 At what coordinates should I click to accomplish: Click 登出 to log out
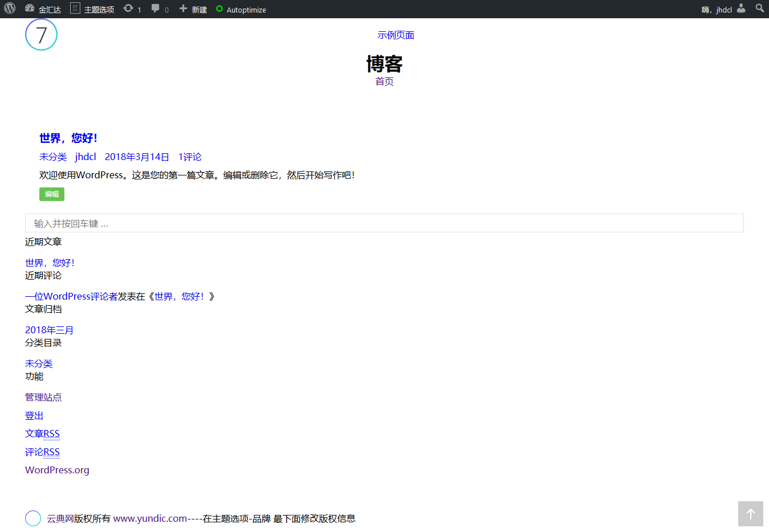(33, 415)
